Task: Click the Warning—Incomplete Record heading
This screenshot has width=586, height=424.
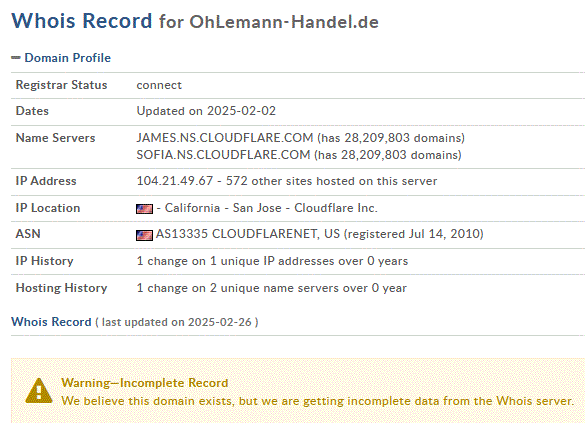Action: pyautogui.click(x=145, y=383)
